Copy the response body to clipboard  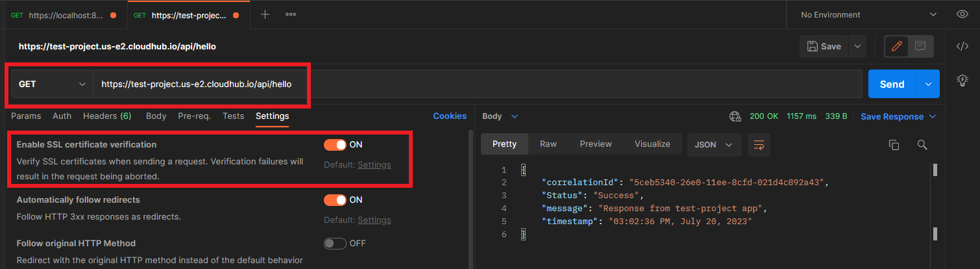coord(894,145)
